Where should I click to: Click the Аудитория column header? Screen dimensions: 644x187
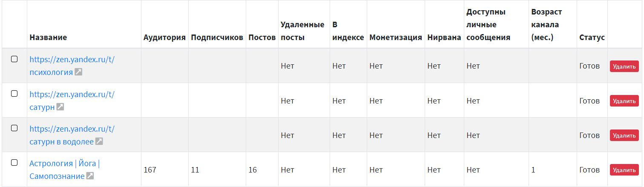click(164, 37)
